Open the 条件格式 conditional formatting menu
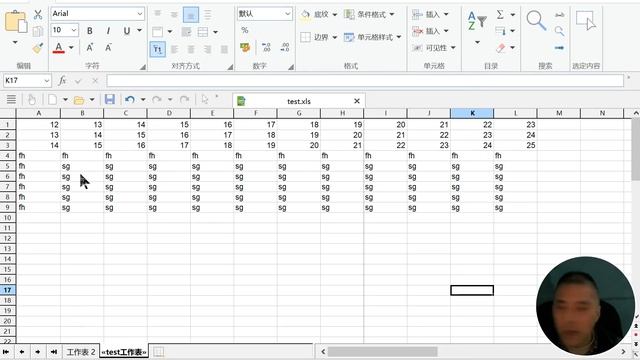640x360 pixels. tap(369, 14)
